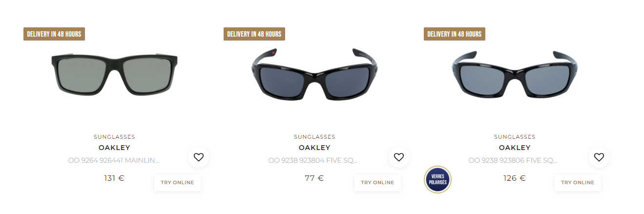The height and width of the screenshot is (214, 644).
Task: Click SUNGLASSES category label above third Oakley
Action: 515,137
